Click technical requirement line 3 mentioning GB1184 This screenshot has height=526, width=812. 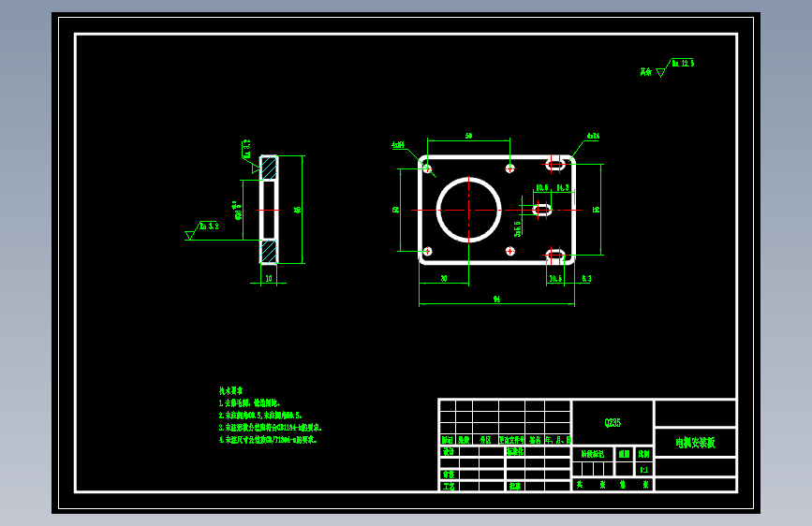click(x=271, y=428)
